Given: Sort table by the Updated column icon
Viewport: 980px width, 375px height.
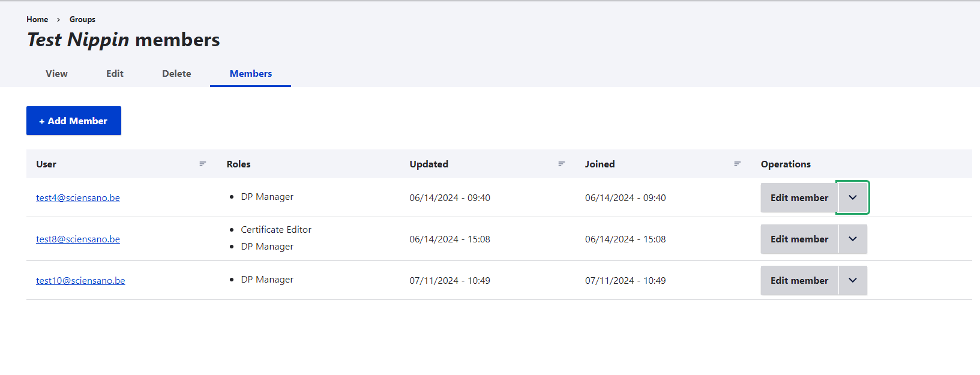Looking at the screenshot, I should click(x=562, y=164).
